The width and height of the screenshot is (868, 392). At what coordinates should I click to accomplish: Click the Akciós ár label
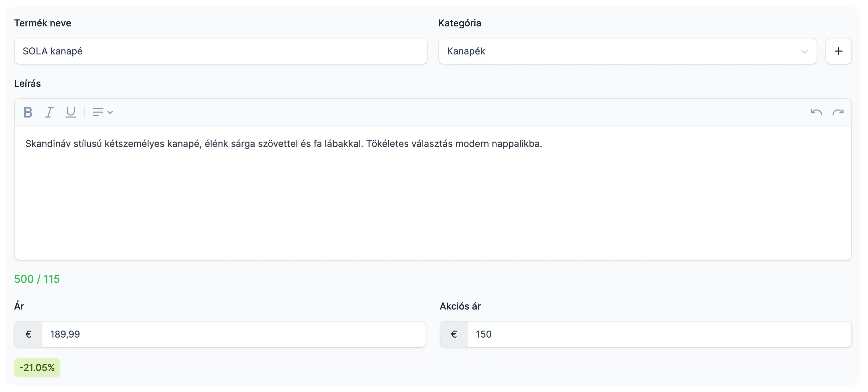460,306
